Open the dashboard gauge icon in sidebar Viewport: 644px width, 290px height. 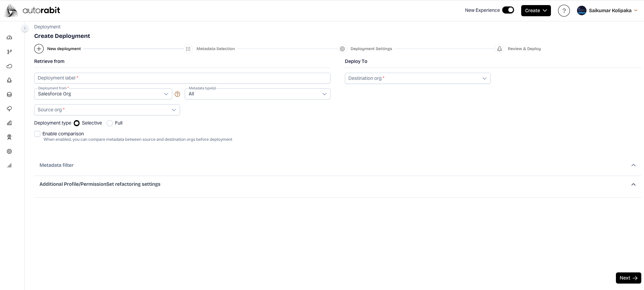[x=9, y=38]
